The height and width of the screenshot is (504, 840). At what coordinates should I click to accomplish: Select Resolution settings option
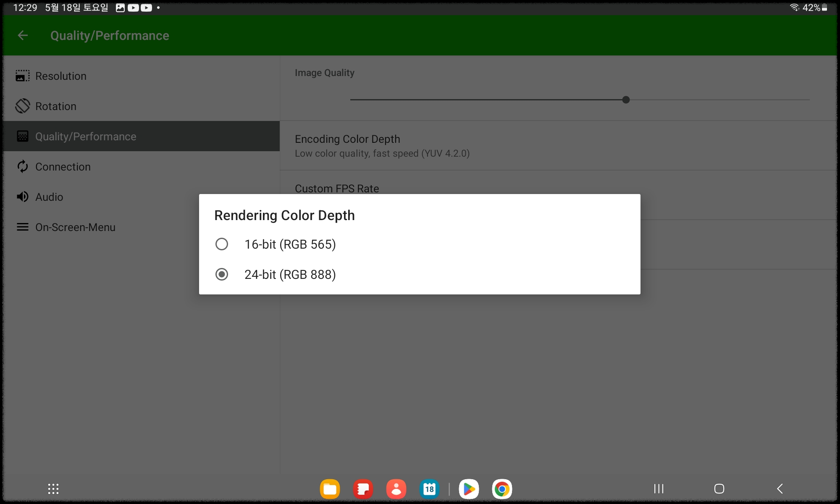pos(60,76)
